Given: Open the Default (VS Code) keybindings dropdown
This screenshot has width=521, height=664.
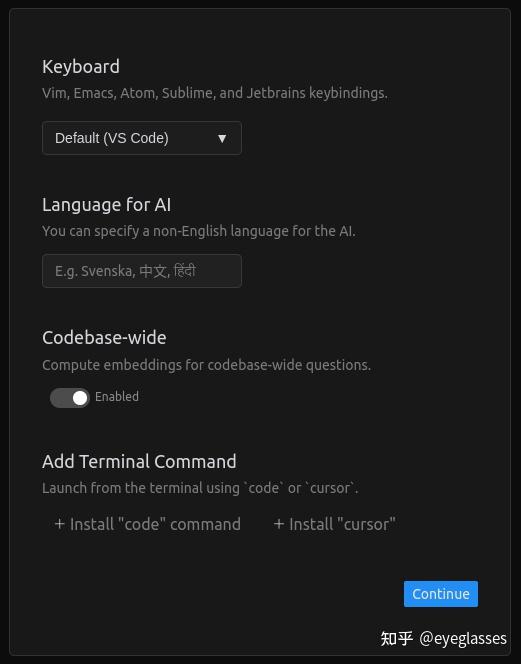Looking at the screenshot, I should 142,138.
